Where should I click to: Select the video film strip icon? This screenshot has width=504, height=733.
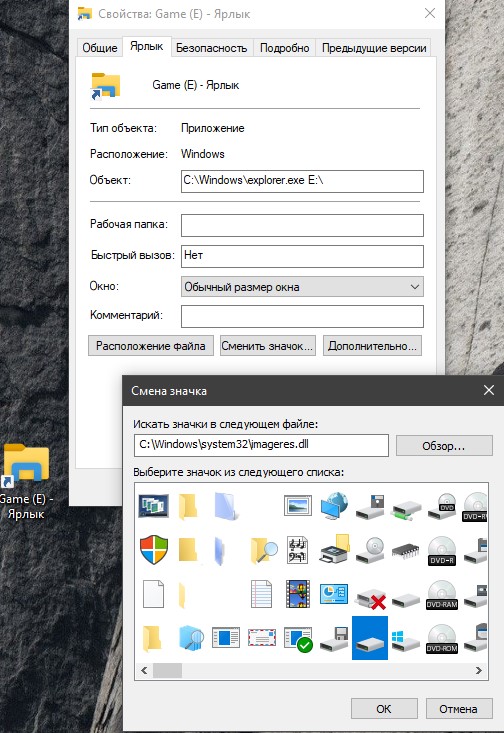[x=298, y=594]
